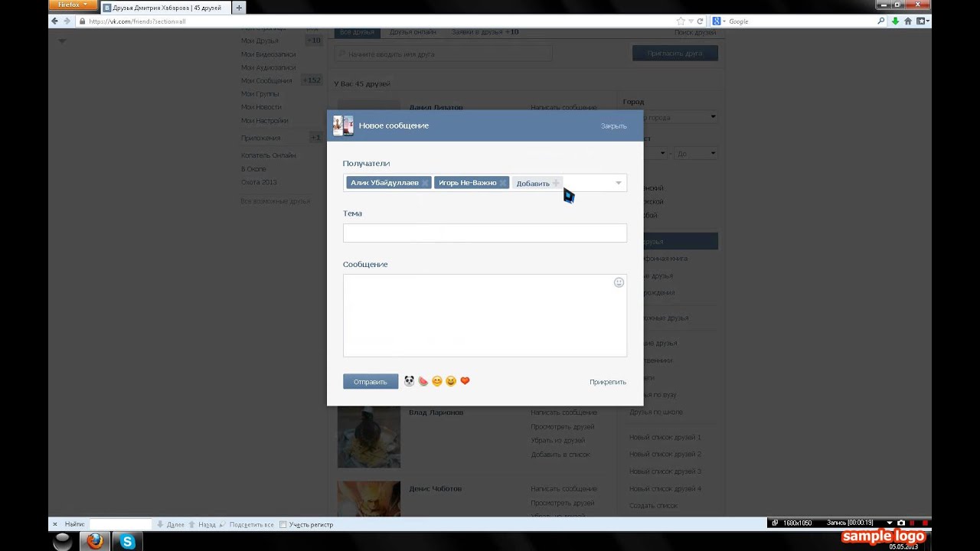Open Денис Чоботов profile thumbnail
This screenshot has height=551, width=980.
coord(369,499)
